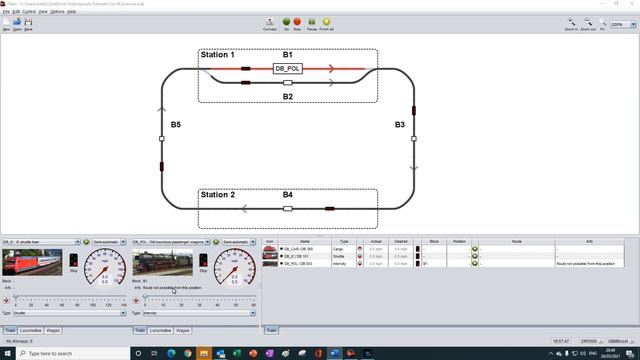The height and width of the screenshot is (360, 640).
Task: Select Train tab in middle panel
Action: pos(140,330)
